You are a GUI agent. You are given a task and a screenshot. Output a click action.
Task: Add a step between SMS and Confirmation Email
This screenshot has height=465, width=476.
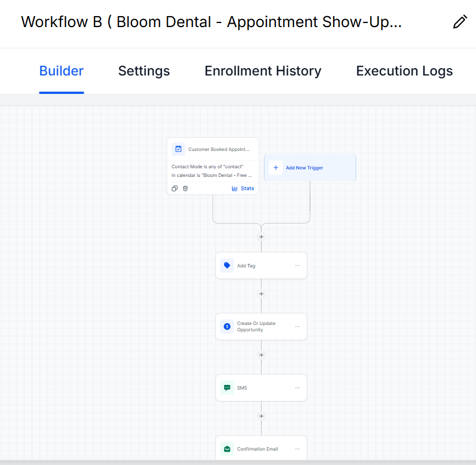(261, 416)
